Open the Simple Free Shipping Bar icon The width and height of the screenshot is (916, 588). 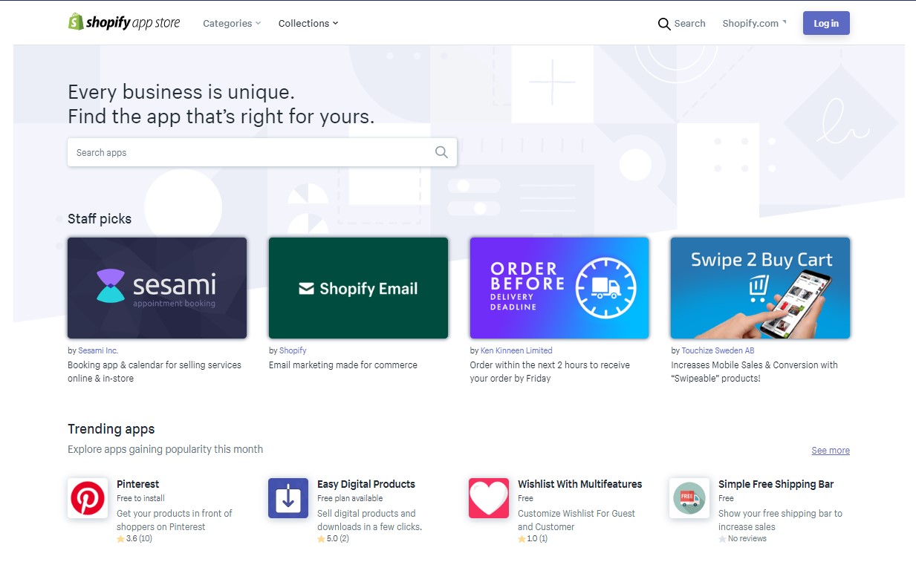[689, 498]
